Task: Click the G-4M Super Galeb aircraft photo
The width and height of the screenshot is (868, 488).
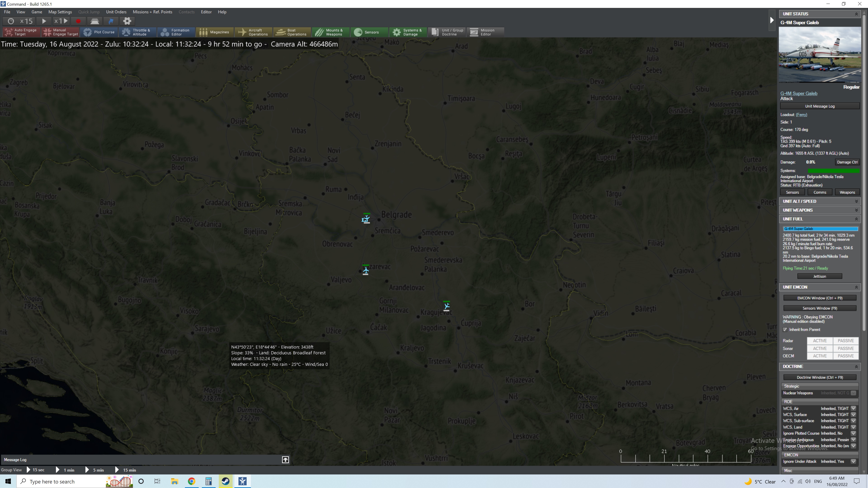Action: 820,55
